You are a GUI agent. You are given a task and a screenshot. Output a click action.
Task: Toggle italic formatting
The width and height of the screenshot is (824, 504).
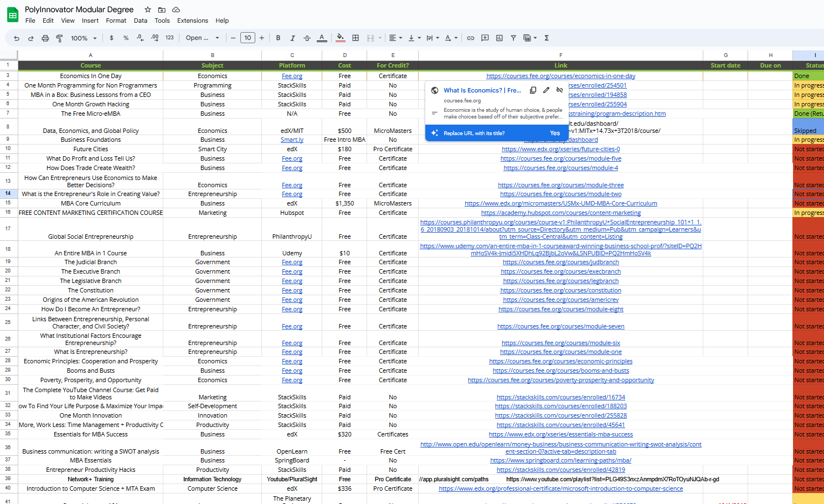(x=292, y=38)
